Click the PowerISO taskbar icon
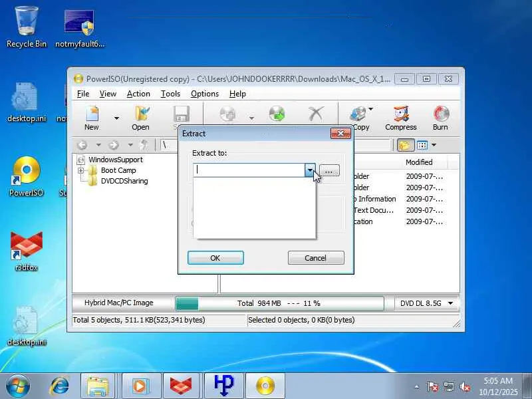The height and width of the screenshot is (399, 532). (265, 386)
